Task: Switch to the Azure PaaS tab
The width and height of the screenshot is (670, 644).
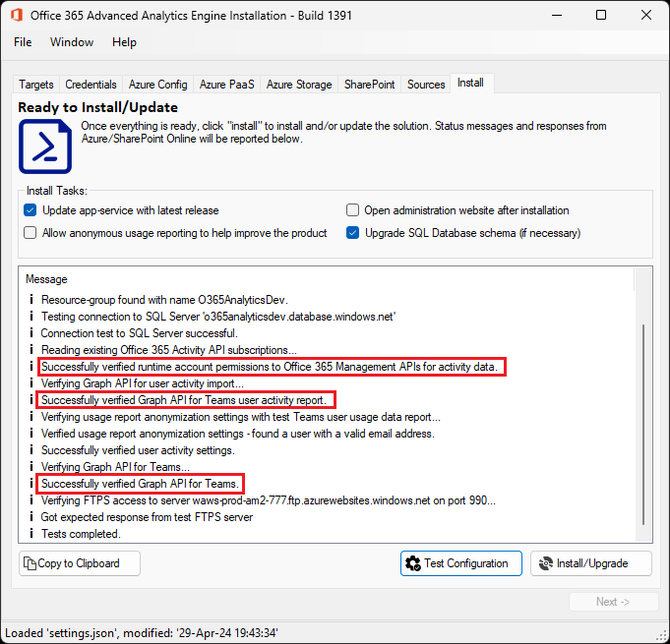Action: (x=226, y=85)
